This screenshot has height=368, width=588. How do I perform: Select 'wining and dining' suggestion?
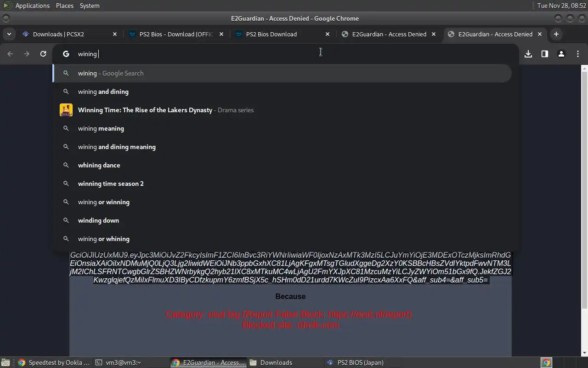coord(282,92)
